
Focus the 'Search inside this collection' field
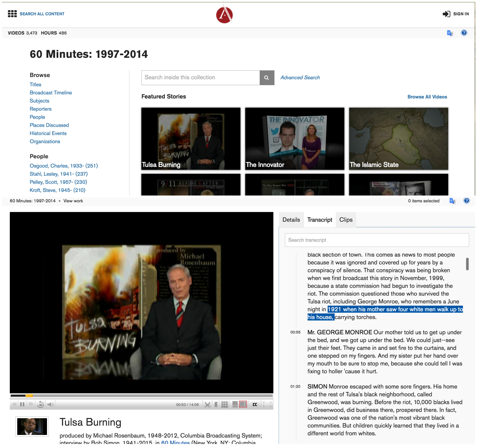click(201, 78)
